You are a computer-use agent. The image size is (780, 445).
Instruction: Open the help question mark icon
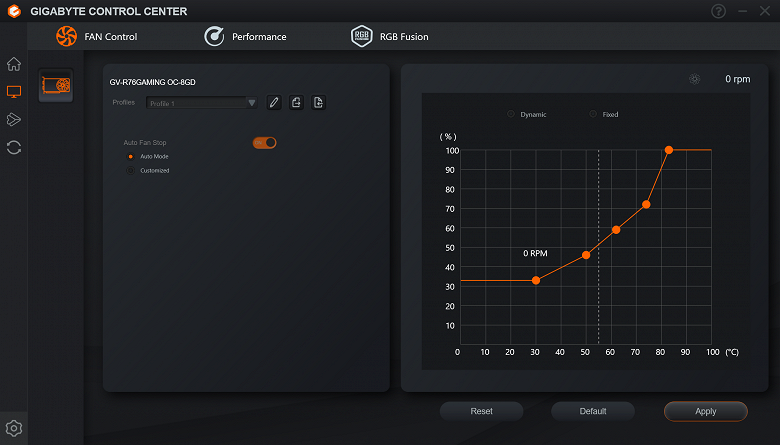pyautogui.click(x=718, y=11)
